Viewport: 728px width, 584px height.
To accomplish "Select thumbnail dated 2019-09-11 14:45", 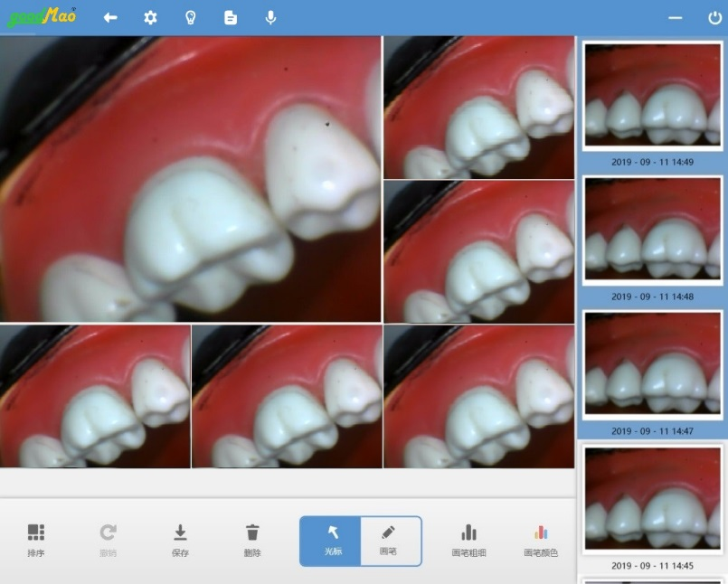I will (x=651, y=499).
